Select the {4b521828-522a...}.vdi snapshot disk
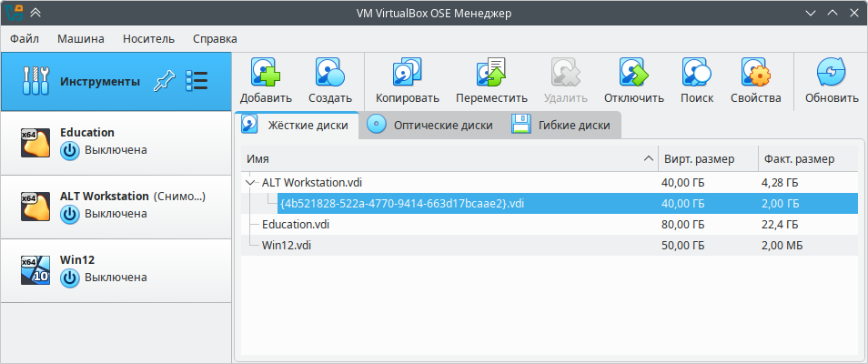This screenshot has height=364, width=868. pos(550,203)
